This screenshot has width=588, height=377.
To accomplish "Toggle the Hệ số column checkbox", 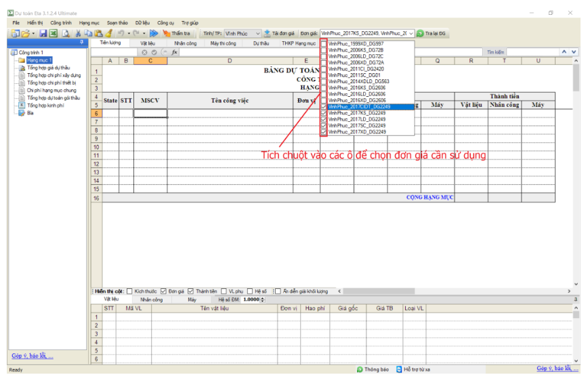I will pyautogui.click(x=250, y=291).
